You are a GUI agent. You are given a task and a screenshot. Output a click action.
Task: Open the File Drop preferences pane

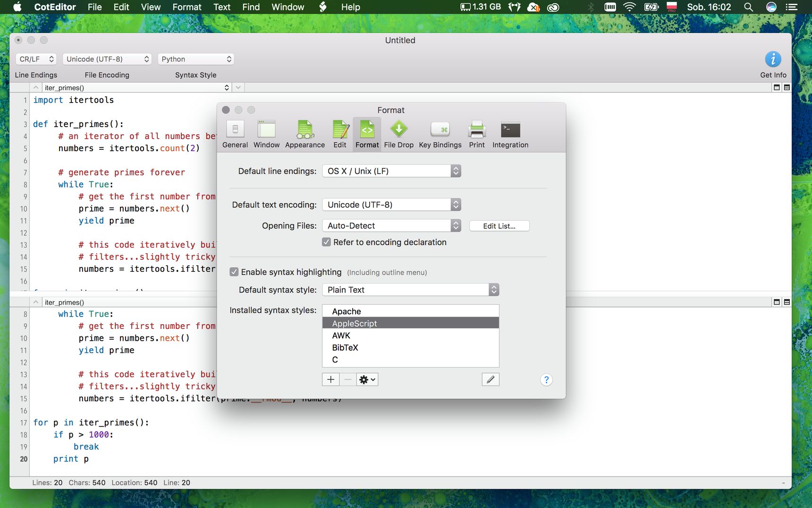[x=399, y=135]
